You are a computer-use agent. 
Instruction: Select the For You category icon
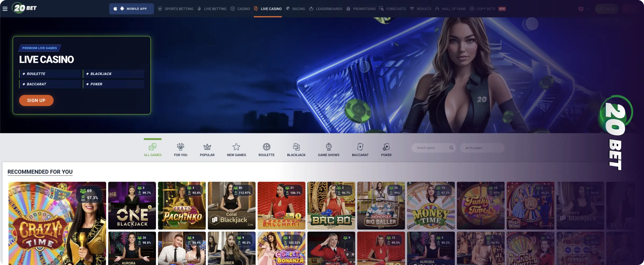(181, 147)
